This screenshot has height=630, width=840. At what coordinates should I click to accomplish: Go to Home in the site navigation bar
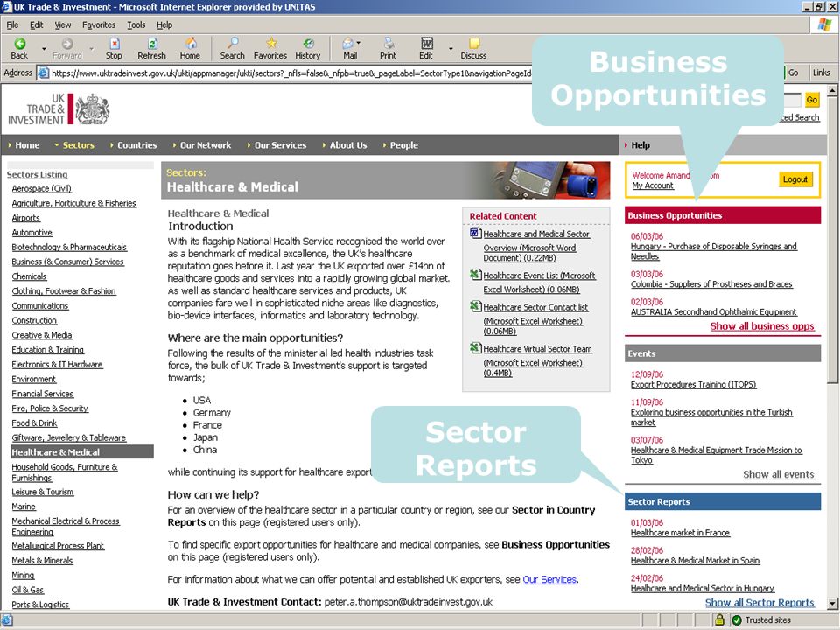[x=24, y=145]
